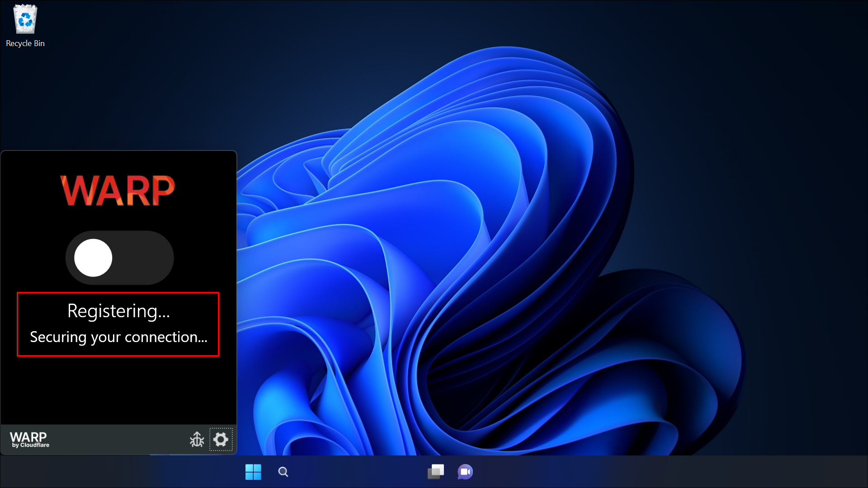Open taskbar Search
868x488 pixels.
283,472
